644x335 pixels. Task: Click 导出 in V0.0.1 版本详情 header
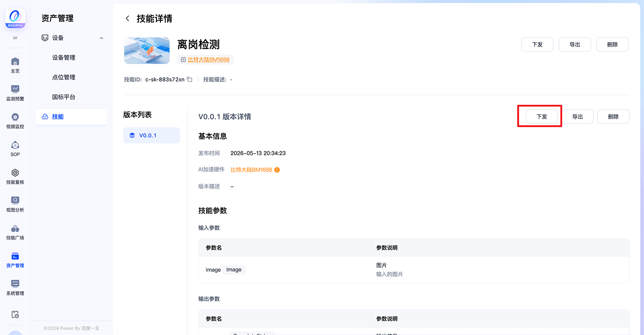tap(577, 116)
